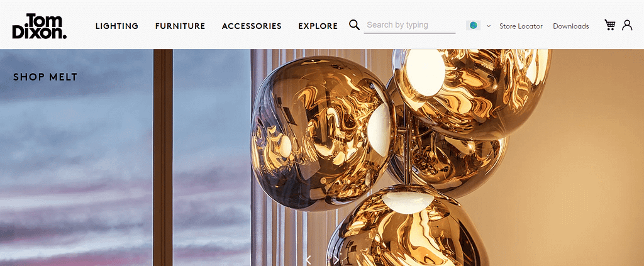644x266 pixels.
Task: Show the previous banner slide arrow
Action: [308, 260]
